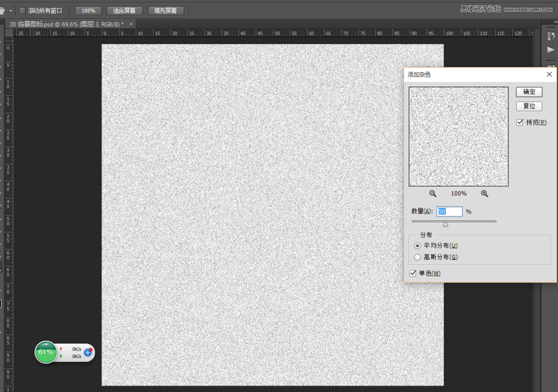
Task: Expand the collapsed panel dock double arrows
Action: pos(555,21)
